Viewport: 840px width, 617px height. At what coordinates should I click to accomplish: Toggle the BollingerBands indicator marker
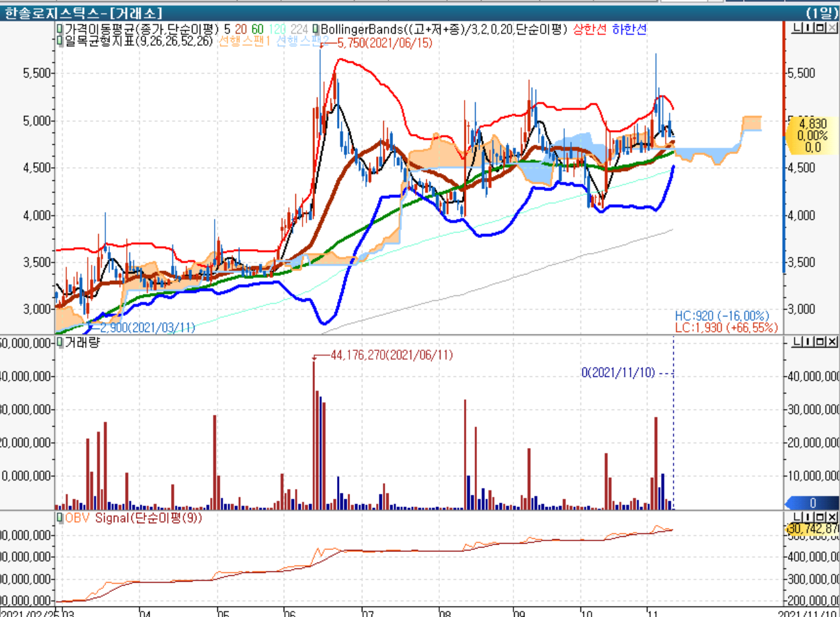click(x=316, y=29)
